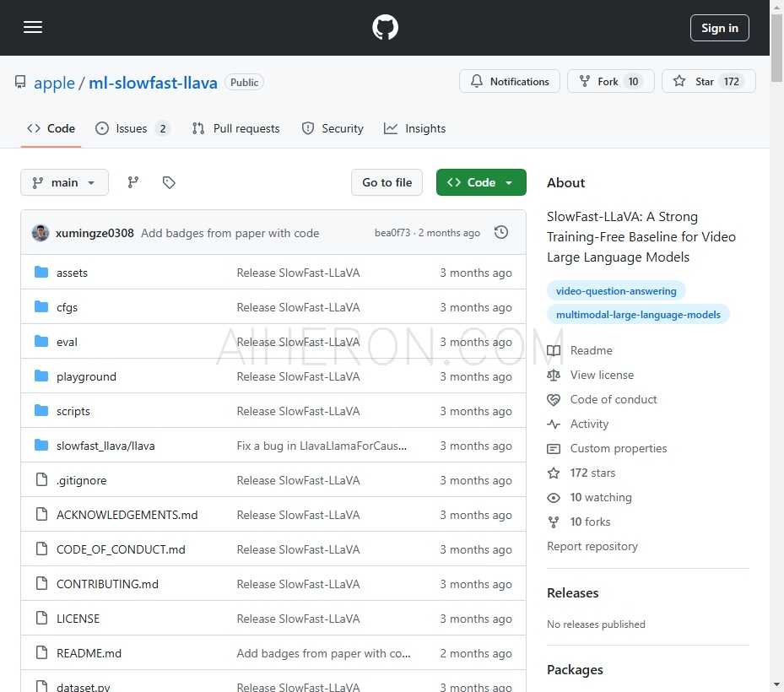Screen dimensions: 784x692
Task: Click the assets folder icon
Action: click(x=41, y=272)
